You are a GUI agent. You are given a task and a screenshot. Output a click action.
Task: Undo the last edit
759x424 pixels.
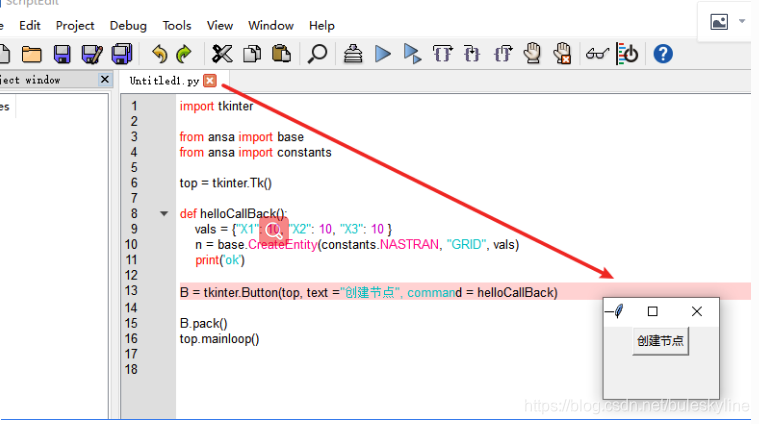coord(159,54)
